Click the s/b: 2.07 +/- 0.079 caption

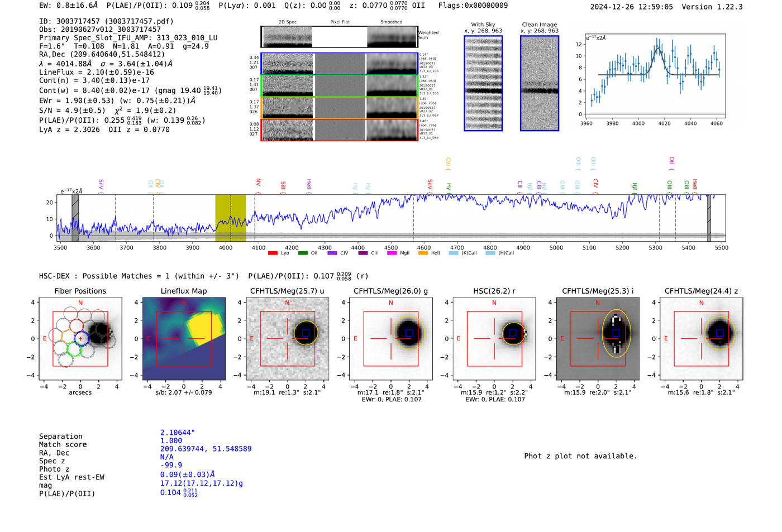click(x=184, y=392)
